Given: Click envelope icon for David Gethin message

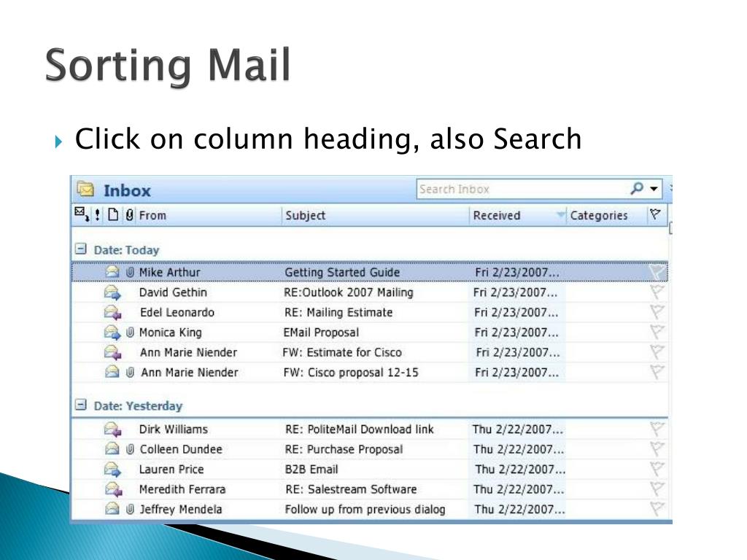Looking at the screenshot, I should tap(112, 292).
